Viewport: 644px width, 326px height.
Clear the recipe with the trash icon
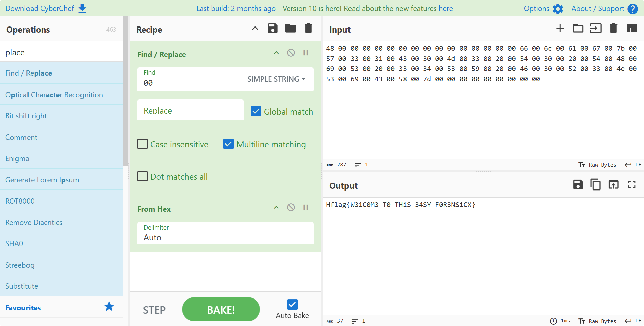click(x=308, y=28)
